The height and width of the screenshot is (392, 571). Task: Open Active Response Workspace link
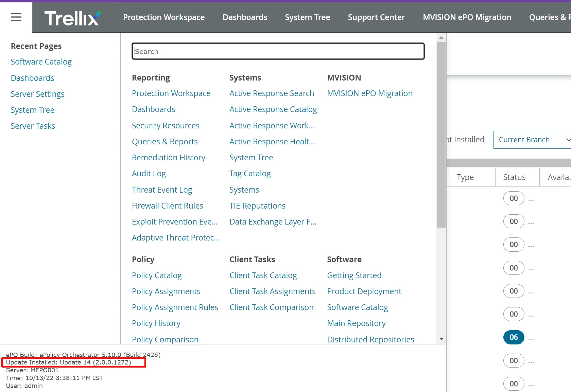pyautogui.click(x=272, y=126)
